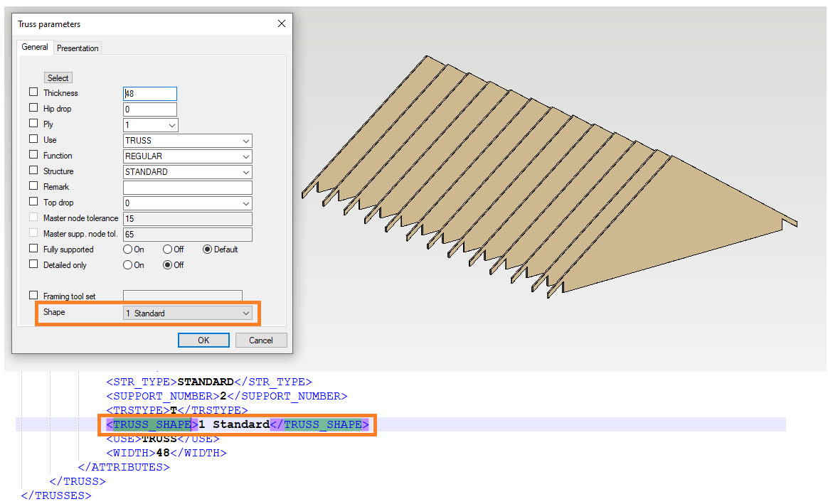The height and width of the screenshot is (504, 828).
Task: Select On for Detailed only
Action: (x=128, y=265)
